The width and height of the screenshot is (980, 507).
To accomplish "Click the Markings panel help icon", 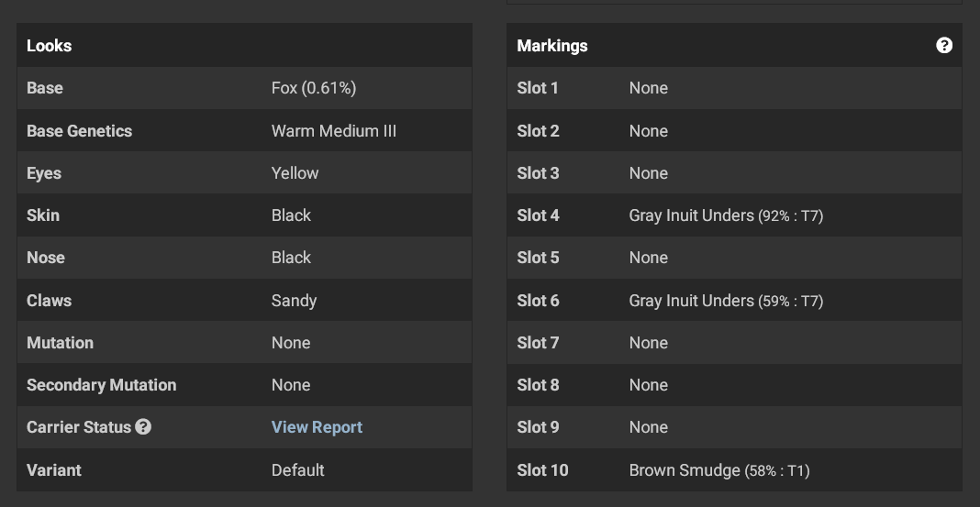I will pyautogui.click(x=943, y=45).
